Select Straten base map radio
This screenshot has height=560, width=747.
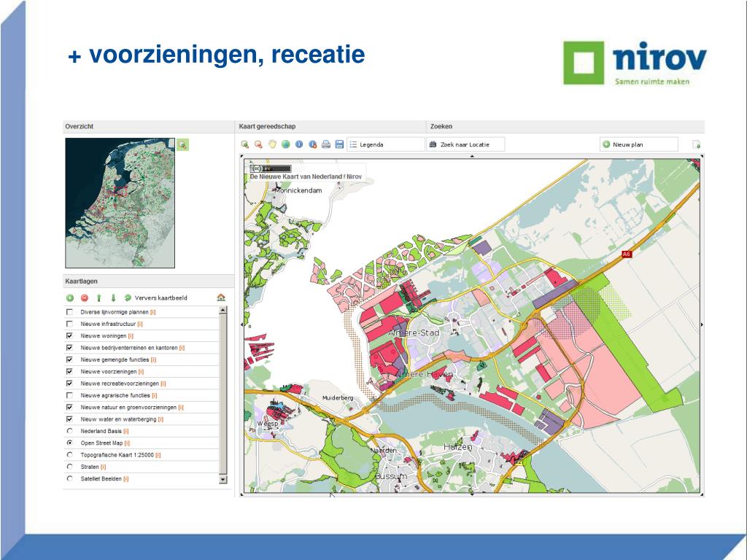tap(69, 467)
